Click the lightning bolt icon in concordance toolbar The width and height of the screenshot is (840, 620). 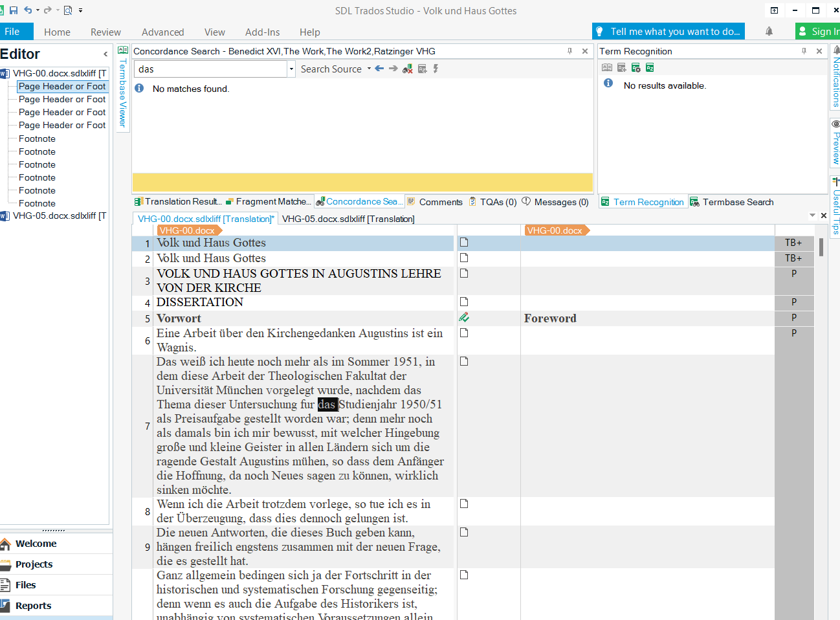(436, 69)
